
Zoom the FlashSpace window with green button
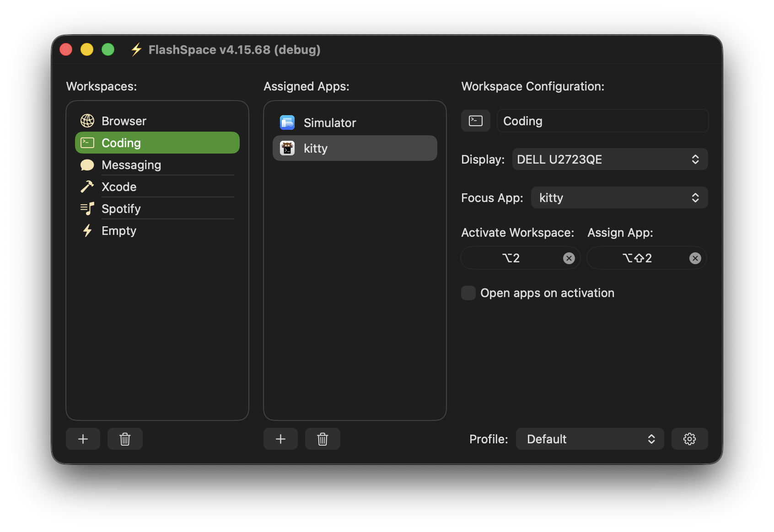(x=108, y=49)
